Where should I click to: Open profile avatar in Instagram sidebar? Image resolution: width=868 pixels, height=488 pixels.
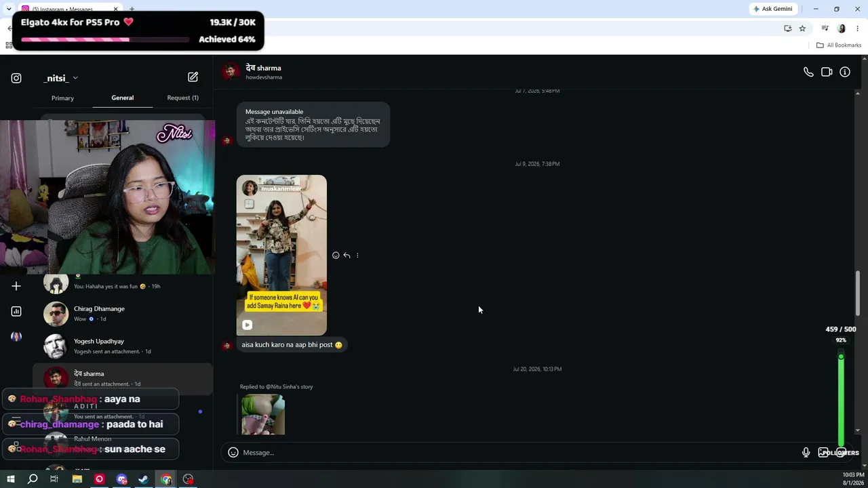(16, 336)
